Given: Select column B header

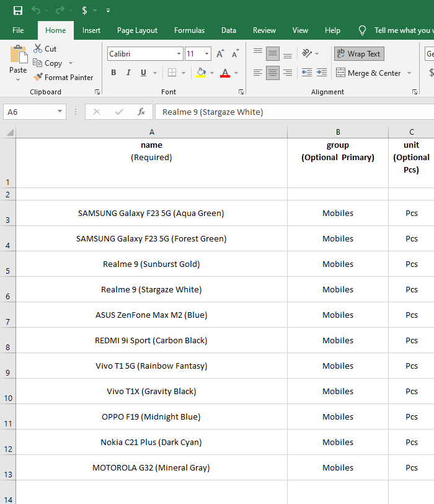Looking at the screenshot, I should 338,132.
